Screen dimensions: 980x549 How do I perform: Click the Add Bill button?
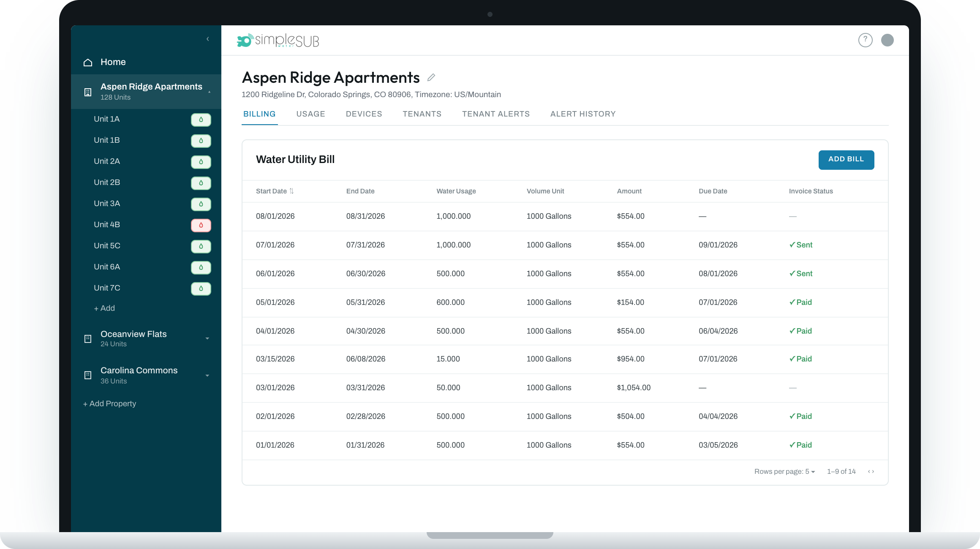click(x=846, y=160)
